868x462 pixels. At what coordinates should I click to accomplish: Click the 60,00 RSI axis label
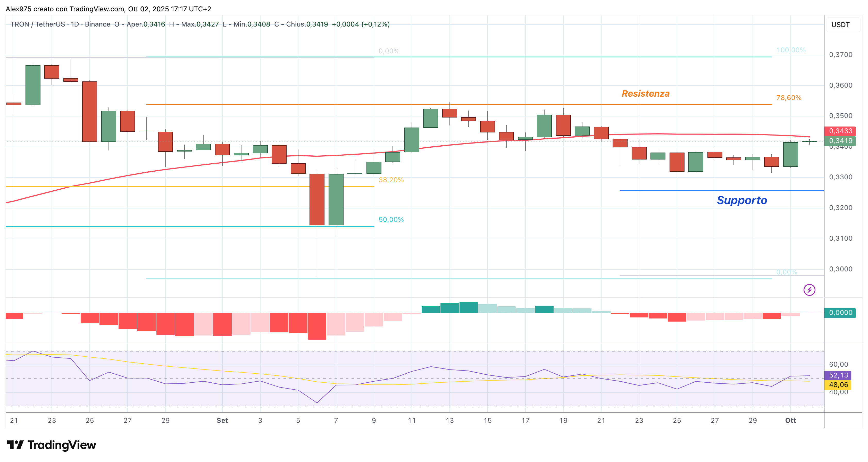point(838,364)
